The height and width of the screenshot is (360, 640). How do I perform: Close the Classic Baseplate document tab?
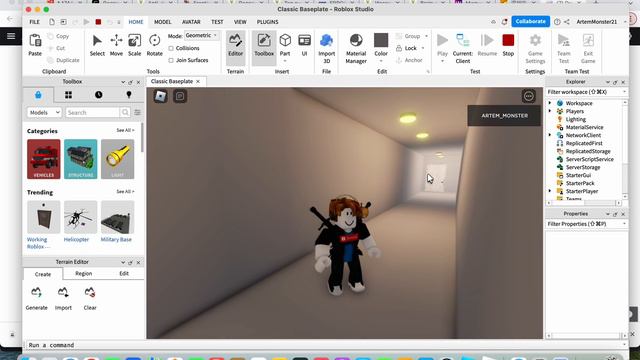click(198, 82)
